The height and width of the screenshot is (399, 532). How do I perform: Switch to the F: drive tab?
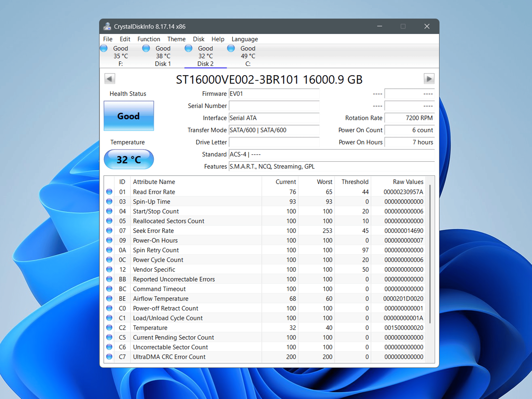click(121, 56)
